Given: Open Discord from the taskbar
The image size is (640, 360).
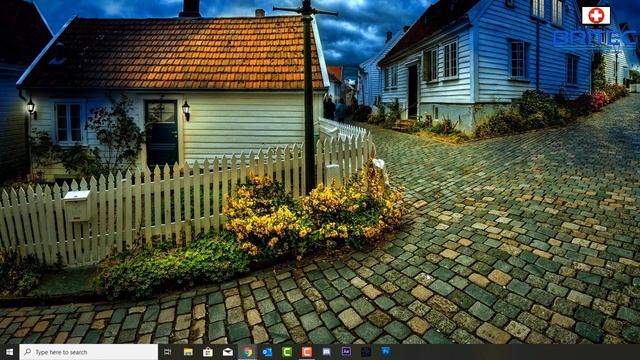Looking at the screenshot, I should [x=327, y=352].
